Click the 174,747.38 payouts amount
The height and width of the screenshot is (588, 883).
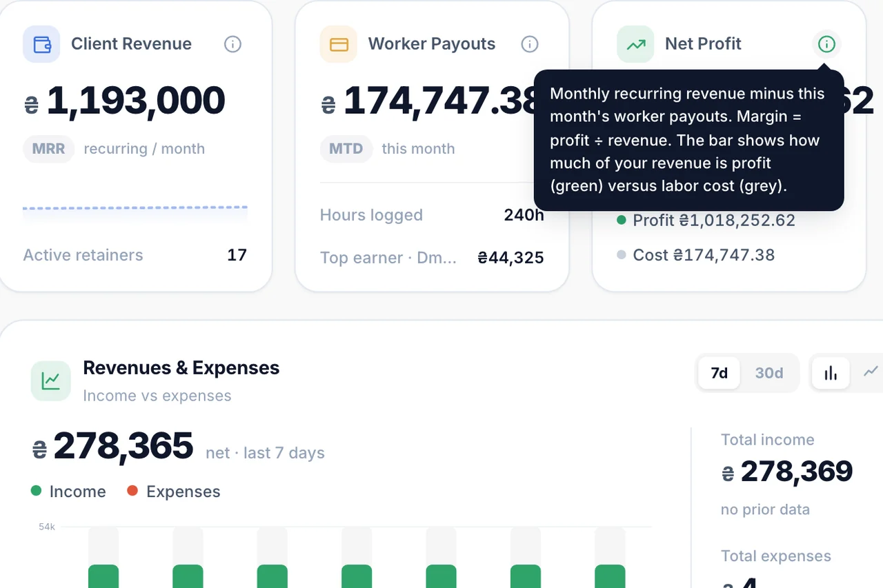point(429,101)
